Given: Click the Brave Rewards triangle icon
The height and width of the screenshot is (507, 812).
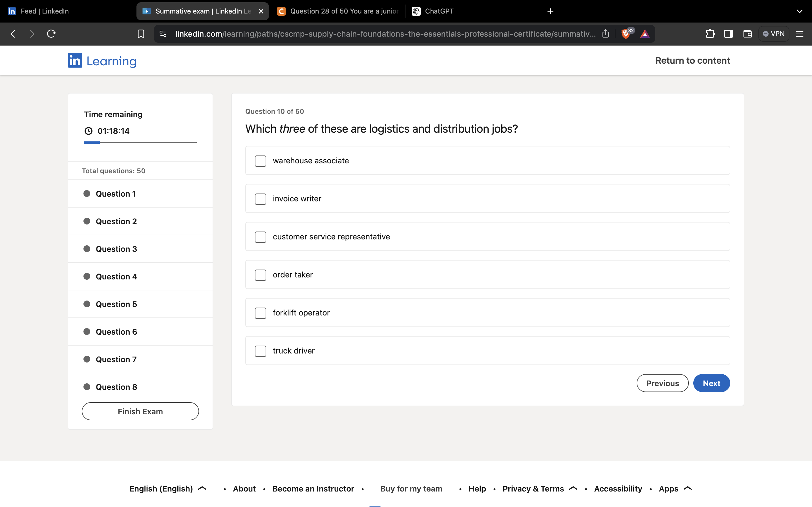Looking at the screenshot, I should (645, 34).
